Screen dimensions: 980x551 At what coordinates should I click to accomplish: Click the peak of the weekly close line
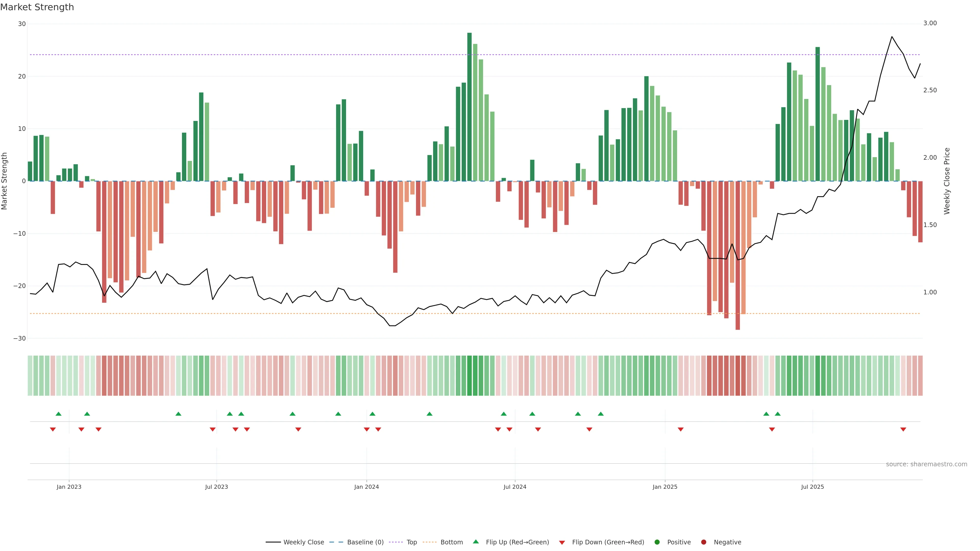(892, 36)
